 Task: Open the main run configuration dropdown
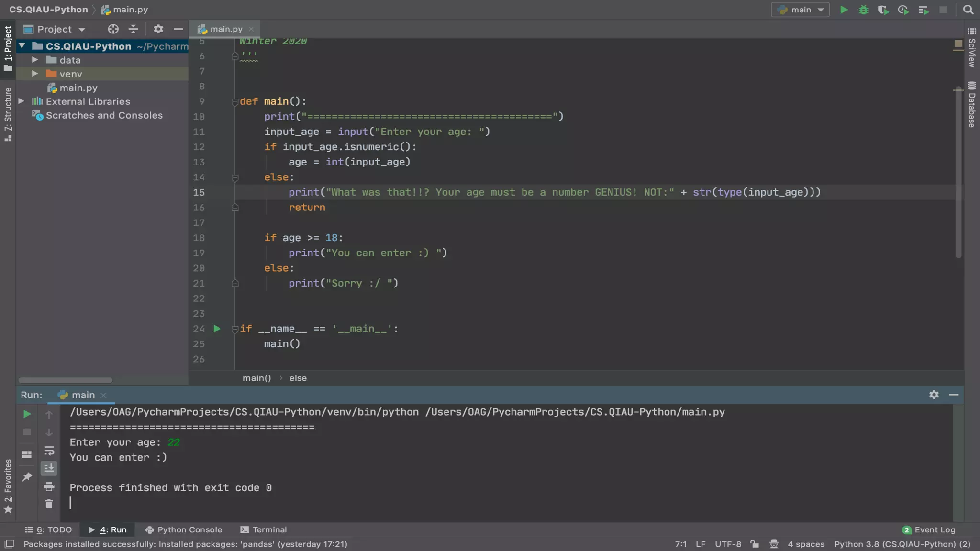pos(801,10)
